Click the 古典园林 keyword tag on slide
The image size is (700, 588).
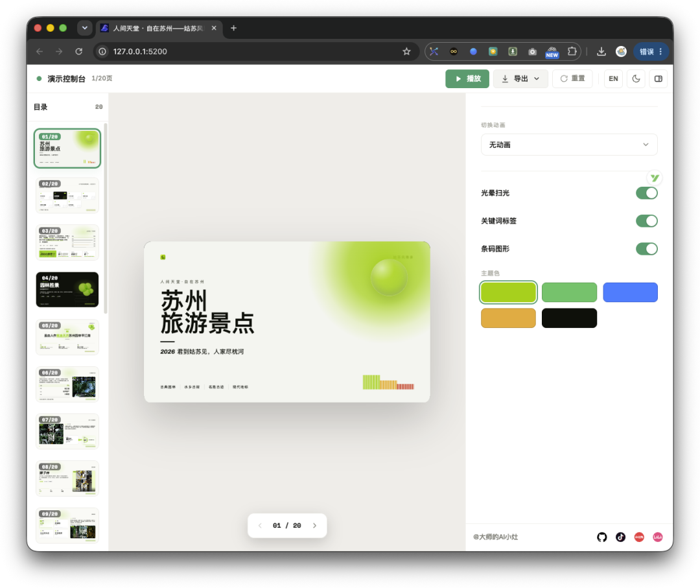(x=168, y=387)
